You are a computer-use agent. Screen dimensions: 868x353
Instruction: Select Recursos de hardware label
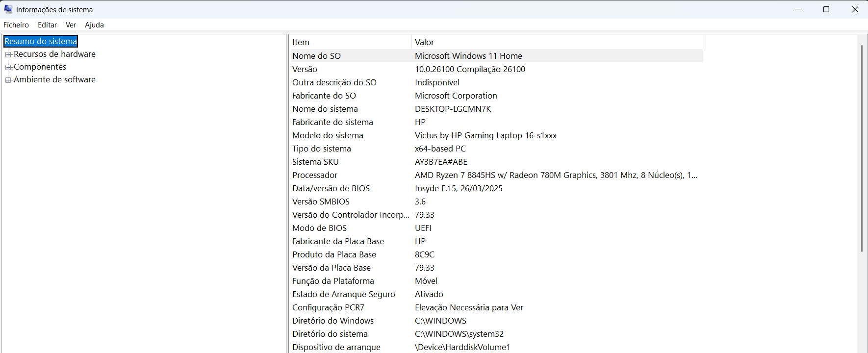point(54,54)
